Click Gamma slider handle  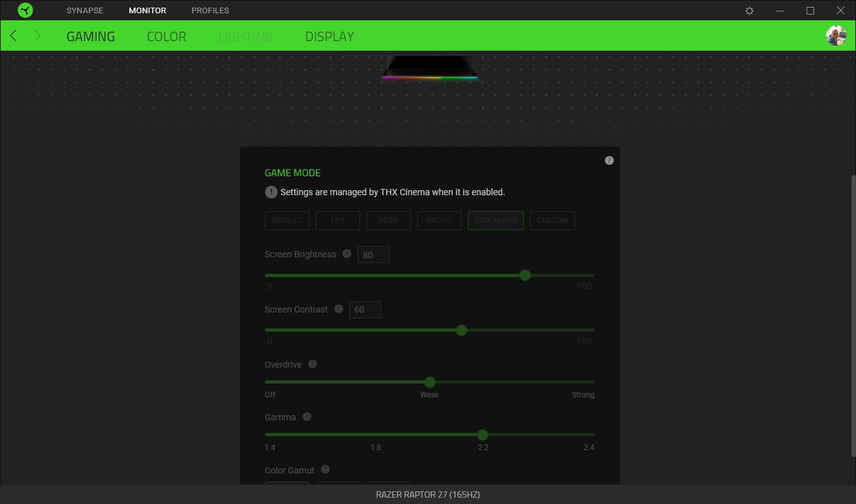tap(483, 435)
